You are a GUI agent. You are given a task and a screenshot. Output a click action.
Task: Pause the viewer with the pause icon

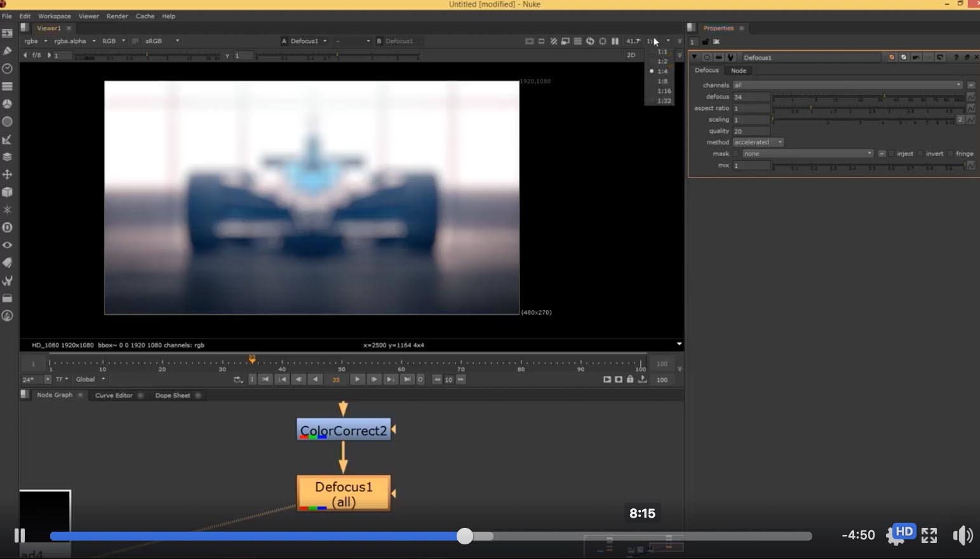(x=615, y=41)
